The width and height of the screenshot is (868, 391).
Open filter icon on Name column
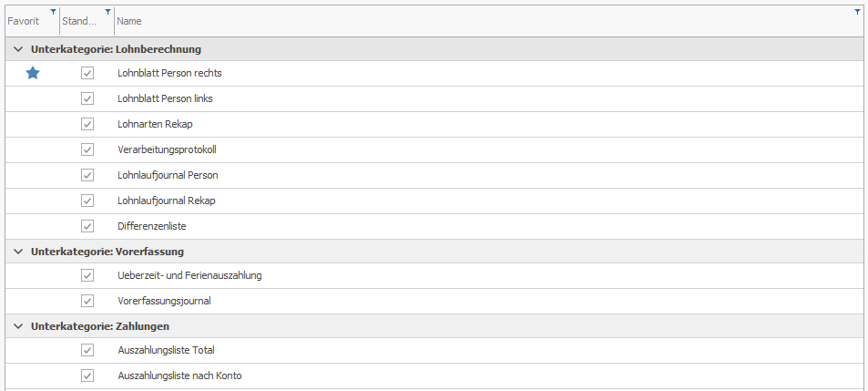click(857, 12)
